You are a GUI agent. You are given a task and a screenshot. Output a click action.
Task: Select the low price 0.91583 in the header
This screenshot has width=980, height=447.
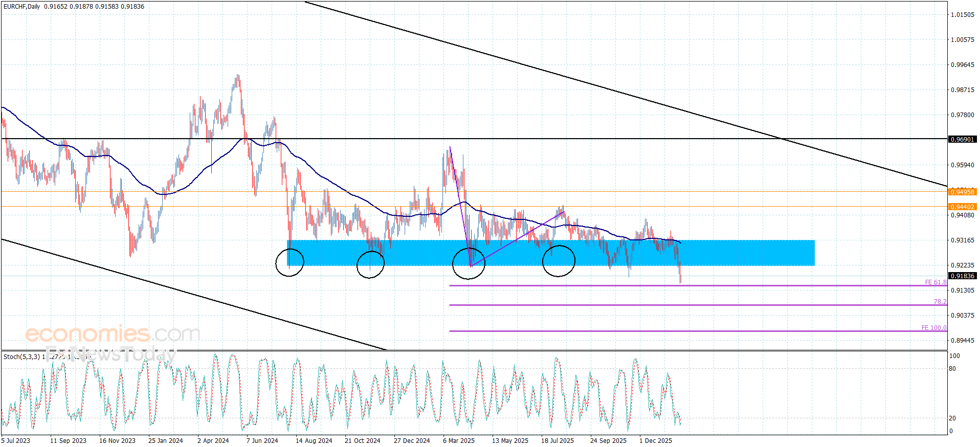coord(107,7)
